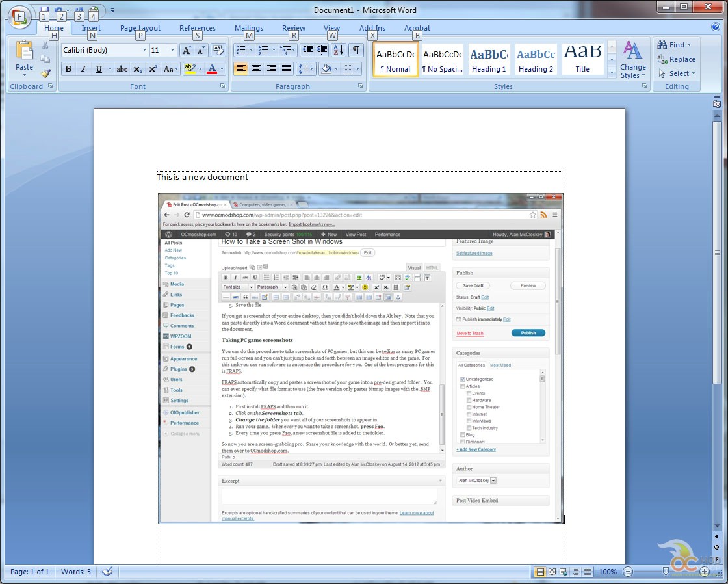
Task: Click the Shading paint bucket icon
Action: point(326,69)
